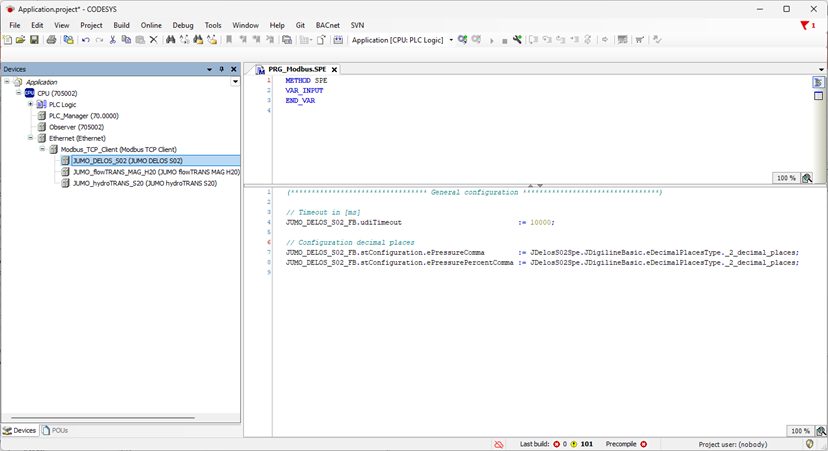
Task: Click the Paste toolbar icon
Action: [x=140, y=40]
